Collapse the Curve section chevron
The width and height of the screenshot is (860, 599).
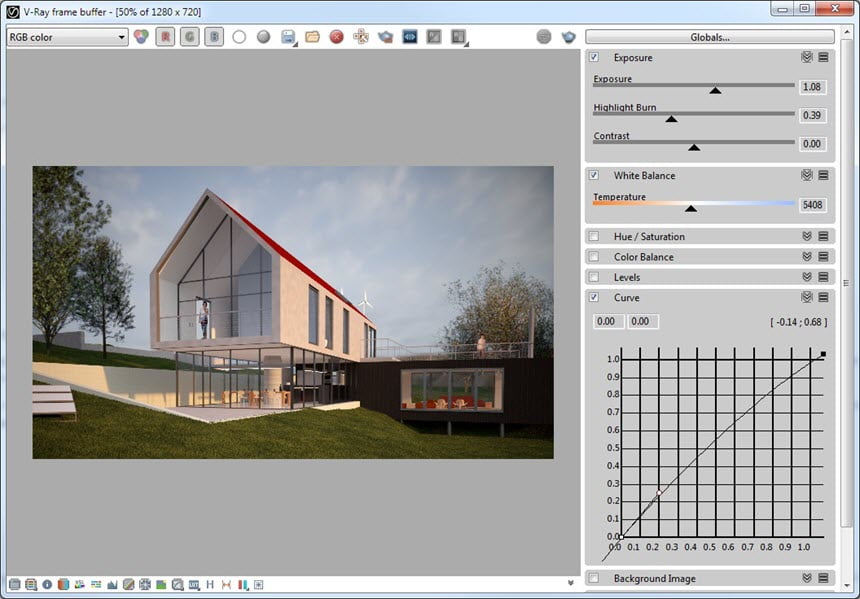point(807,297)
